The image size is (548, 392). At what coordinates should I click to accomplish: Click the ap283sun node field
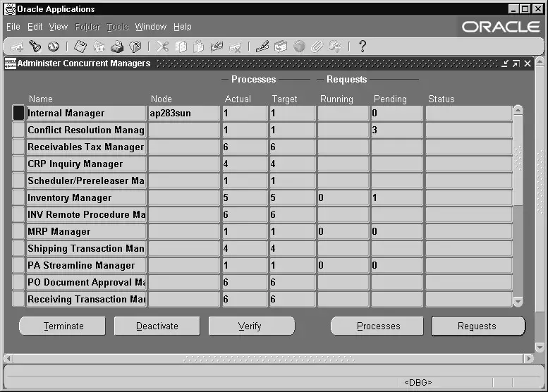(x=184, y=114)
